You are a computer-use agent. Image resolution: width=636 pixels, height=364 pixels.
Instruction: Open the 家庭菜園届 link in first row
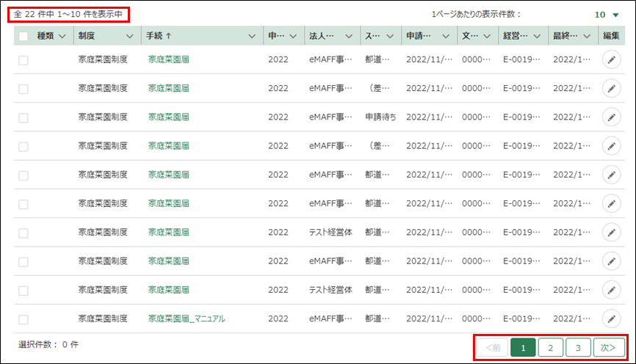pos(168,59)
